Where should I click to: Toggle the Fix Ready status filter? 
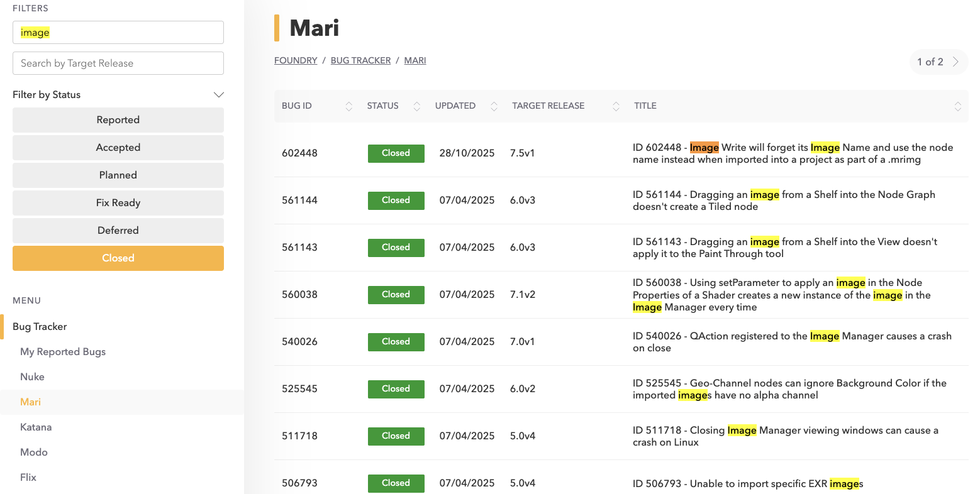[x=118, y=203]
